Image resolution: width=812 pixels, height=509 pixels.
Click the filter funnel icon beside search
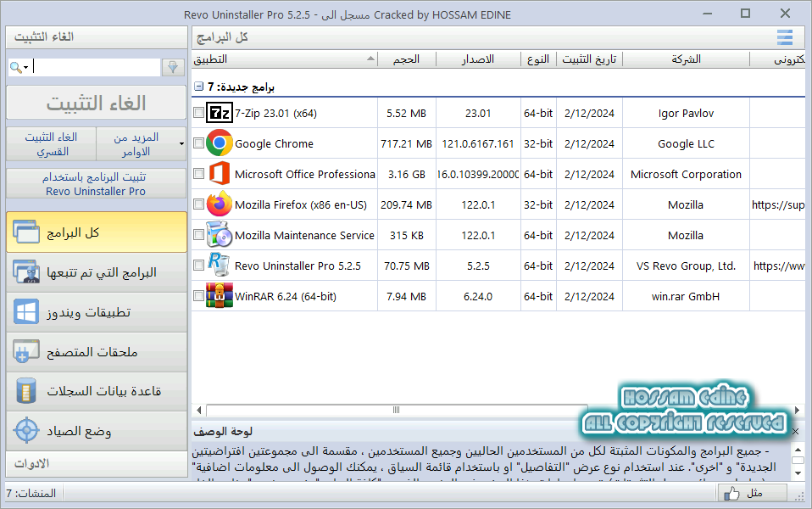(173, 67)
